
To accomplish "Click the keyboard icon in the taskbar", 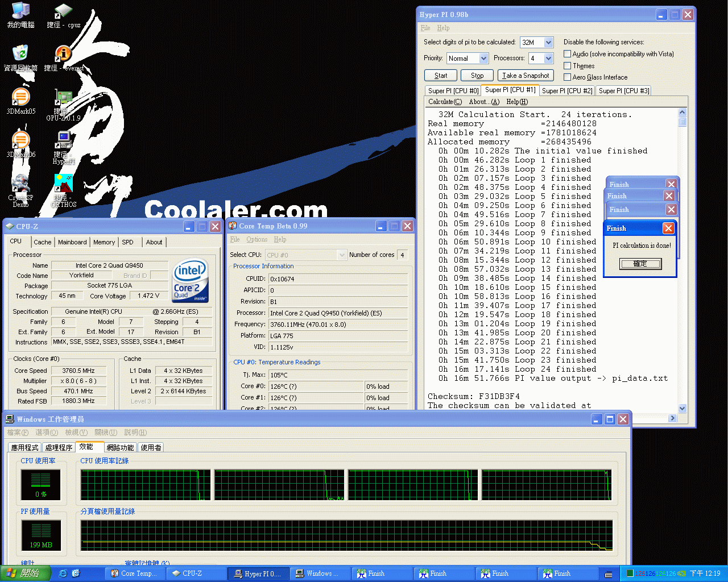I will coord(609,574).
